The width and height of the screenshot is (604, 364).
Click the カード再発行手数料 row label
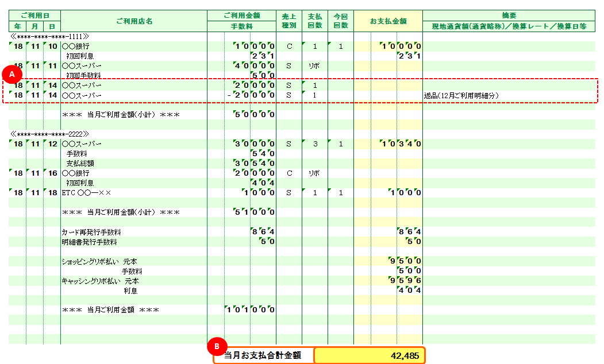(91, 232)
